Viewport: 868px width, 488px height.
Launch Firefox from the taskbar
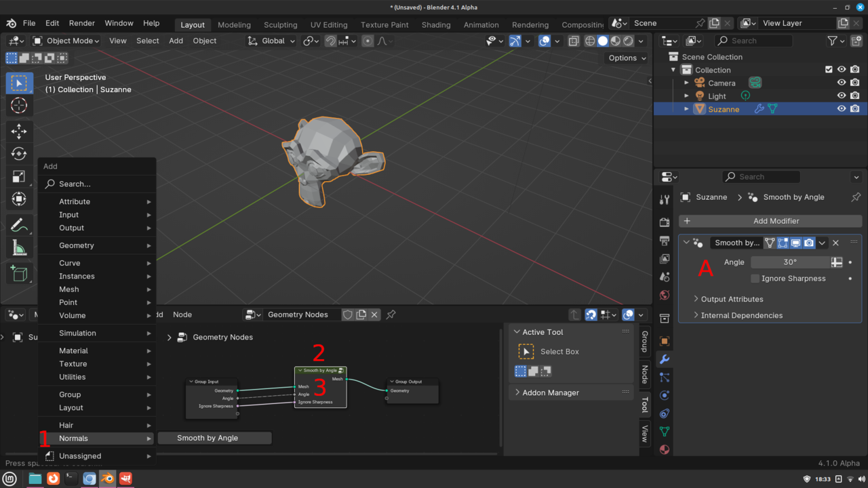tap(53, 479)
